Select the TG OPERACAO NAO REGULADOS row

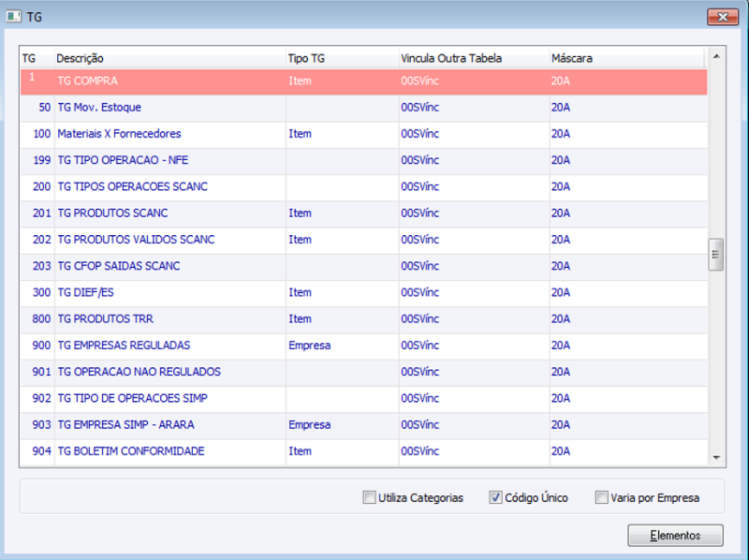tap(364, 372)
